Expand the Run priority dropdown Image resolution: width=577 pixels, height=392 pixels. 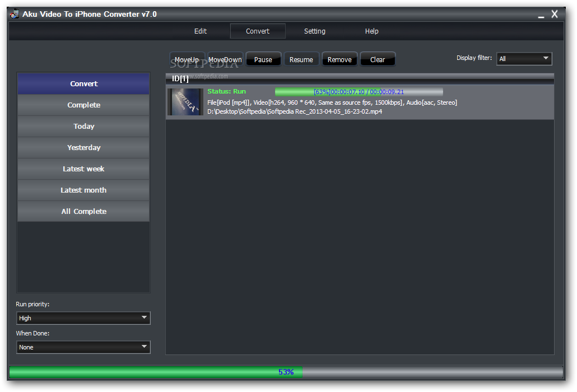click(x=83, y=318)
